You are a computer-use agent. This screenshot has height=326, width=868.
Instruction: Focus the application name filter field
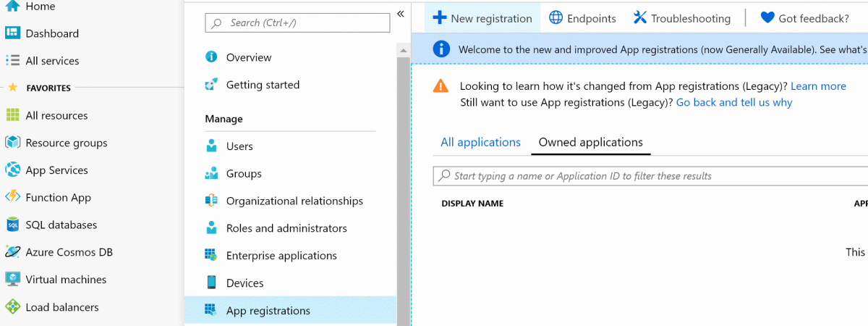(650, 176)
